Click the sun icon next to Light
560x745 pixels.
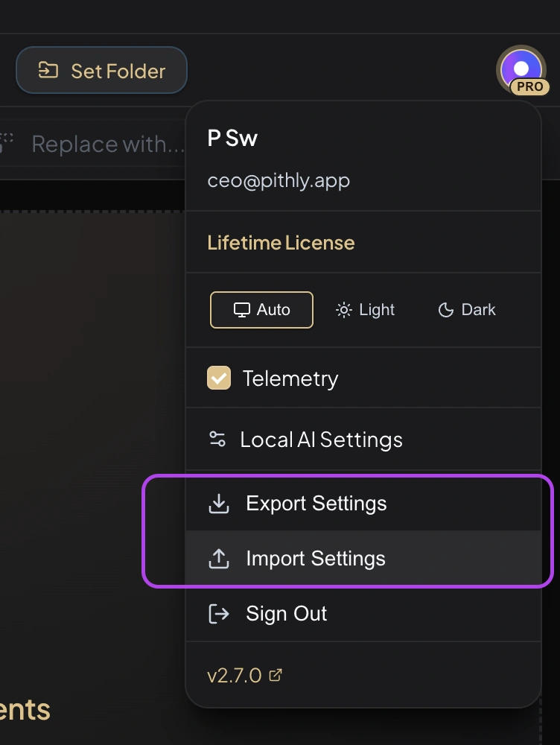tap(343, 309)
